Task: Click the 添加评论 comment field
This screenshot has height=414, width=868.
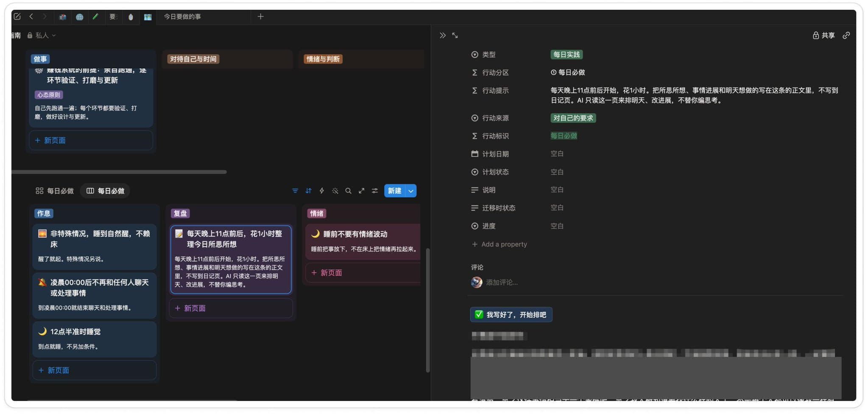Action: click(502, 282)
